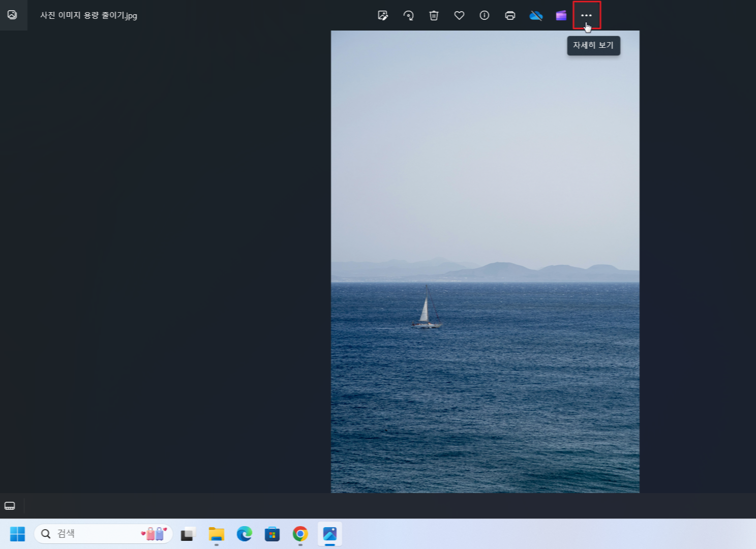The height and width of the screenshot is (549, 756).
Task: Open Google Chrome from taskbar
Action: (300, 534)
